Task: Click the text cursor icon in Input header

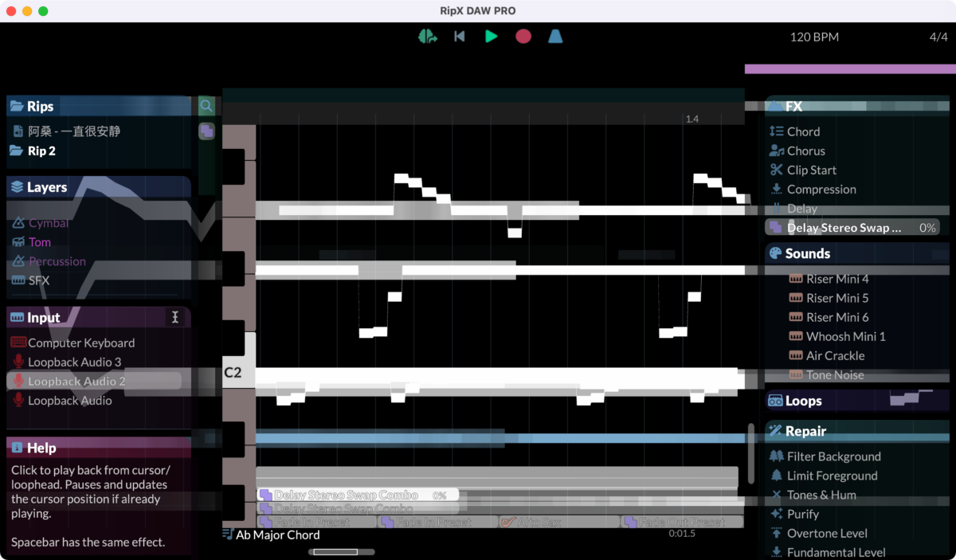Action: pyautogui.click(x=175, y=317)
